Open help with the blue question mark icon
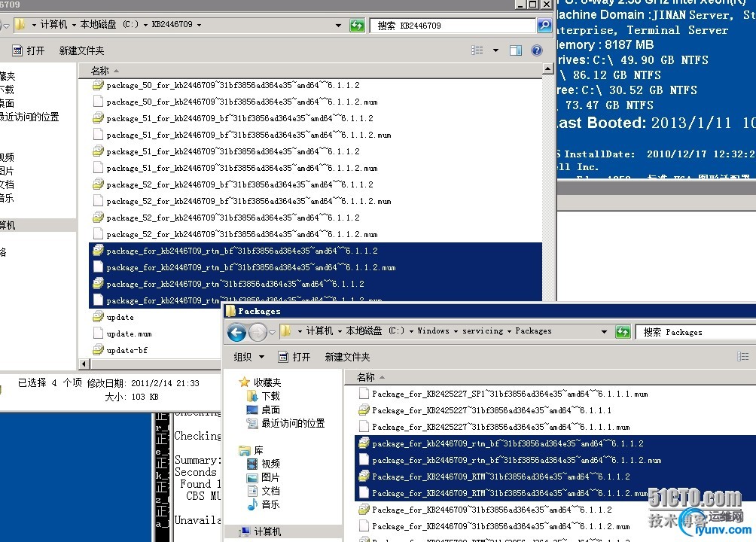This screenshot has width=756, height=542. tap(536, 50)
